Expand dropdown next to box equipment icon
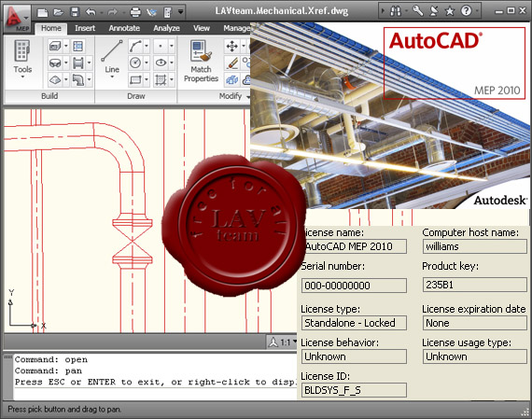 tap(66, 46)
